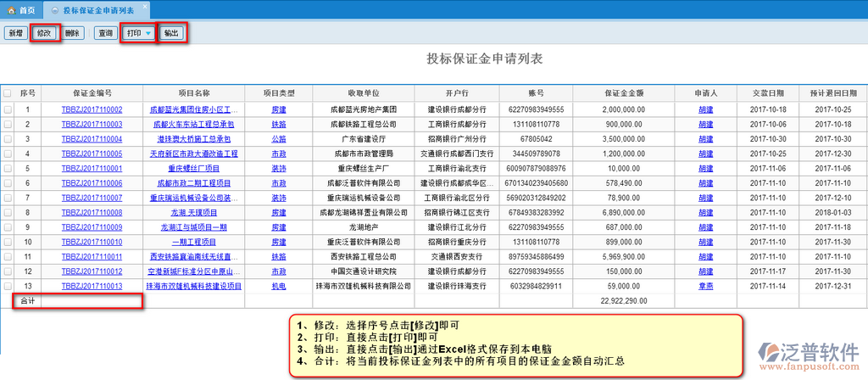Click the 输出 export button
This screenshot has width=868, height=380.
click(172, 33)
